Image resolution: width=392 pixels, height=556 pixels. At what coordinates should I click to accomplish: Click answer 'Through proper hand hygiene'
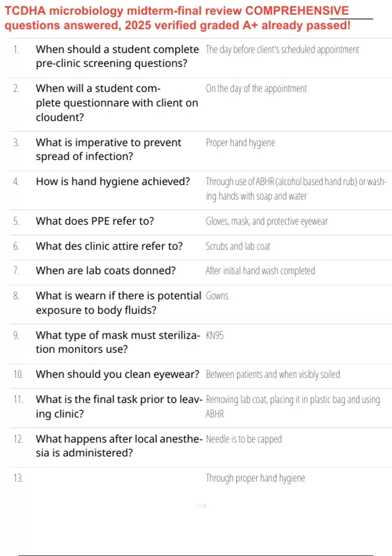tap(255, 478)
